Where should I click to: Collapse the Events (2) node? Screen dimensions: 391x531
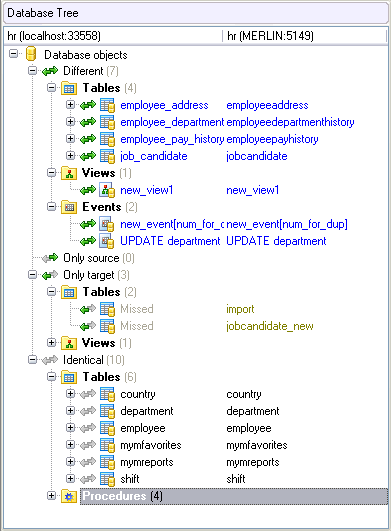[51, 207]
